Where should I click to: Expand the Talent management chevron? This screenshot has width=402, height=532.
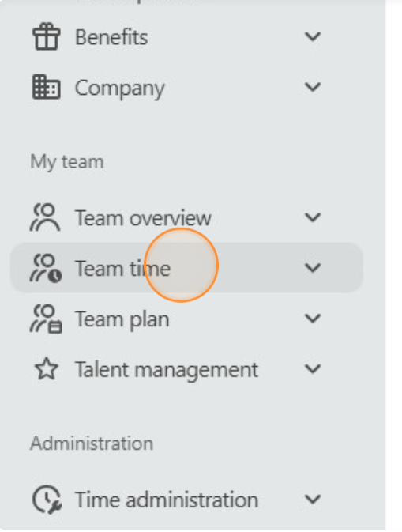pos(313,369)
